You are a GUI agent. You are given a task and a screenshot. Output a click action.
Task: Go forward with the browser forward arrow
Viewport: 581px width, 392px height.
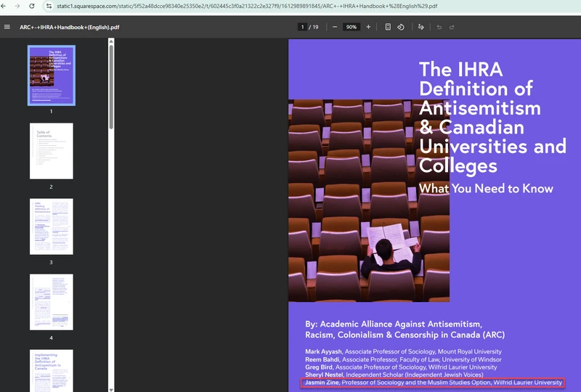click(17, 6)
